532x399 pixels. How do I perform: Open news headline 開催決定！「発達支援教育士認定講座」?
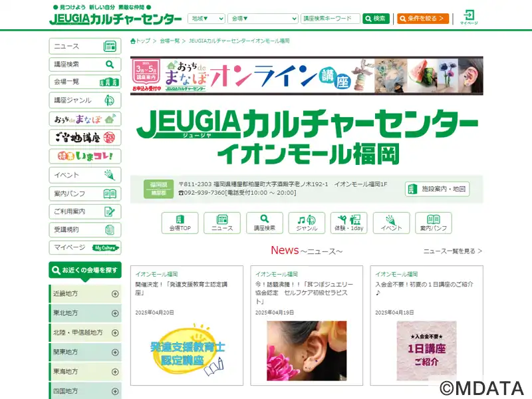181,289
